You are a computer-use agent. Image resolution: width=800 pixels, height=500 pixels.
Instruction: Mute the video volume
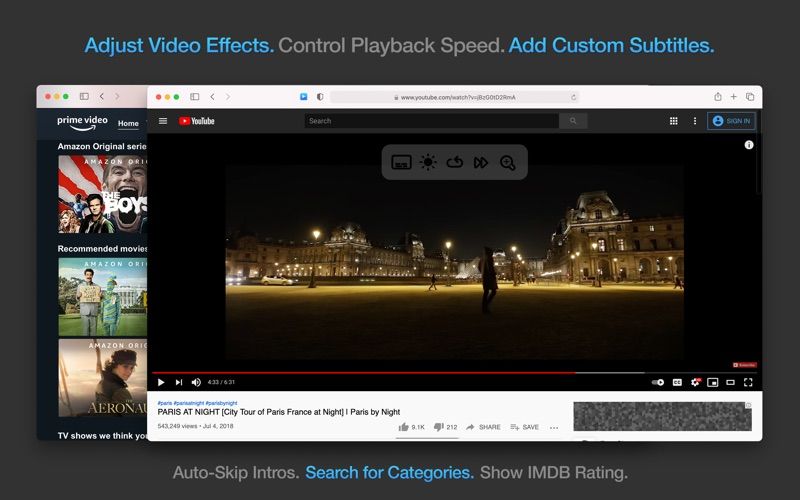[x=196, y=382]
